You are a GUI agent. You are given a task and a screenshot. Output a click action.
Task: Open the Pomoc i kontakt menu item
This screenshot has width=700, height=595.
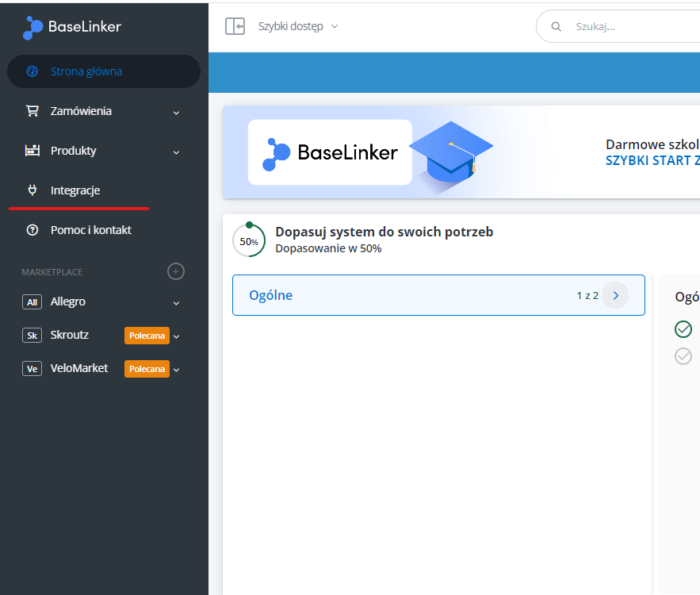pos(91,230)
